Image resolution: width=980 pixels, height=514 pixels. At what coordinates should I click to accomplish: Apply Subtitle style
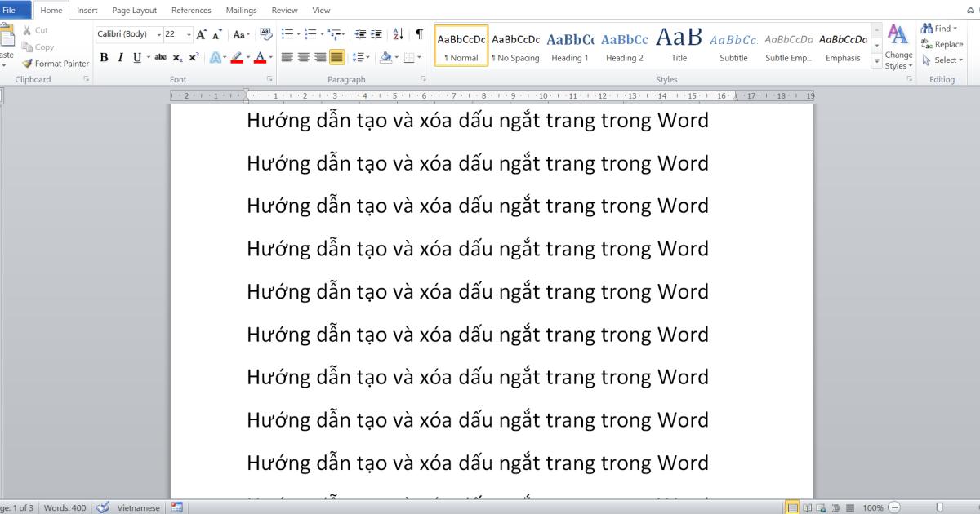pyautogui.click(x=733, y=47)
